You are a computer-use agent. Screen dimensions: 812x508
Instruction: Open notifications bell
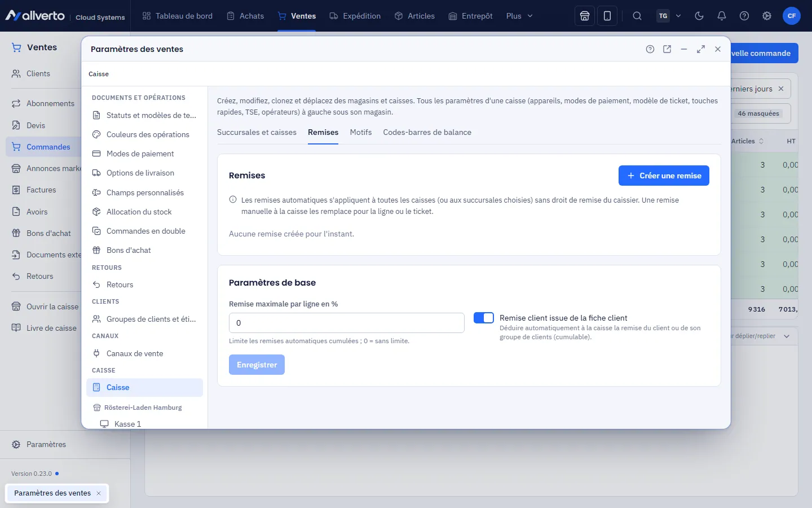(x=722, y=16)
